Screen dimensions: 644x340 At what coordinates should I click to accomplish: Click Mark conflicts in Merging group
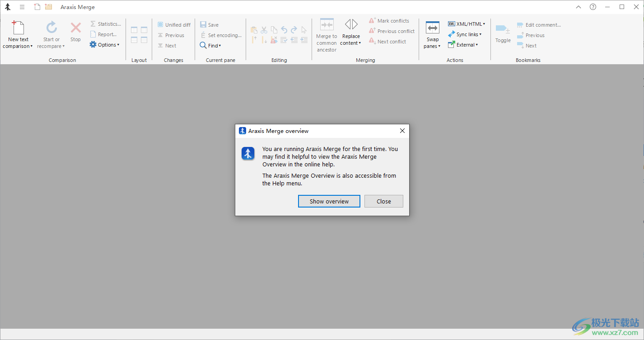(x=389, y=21)
